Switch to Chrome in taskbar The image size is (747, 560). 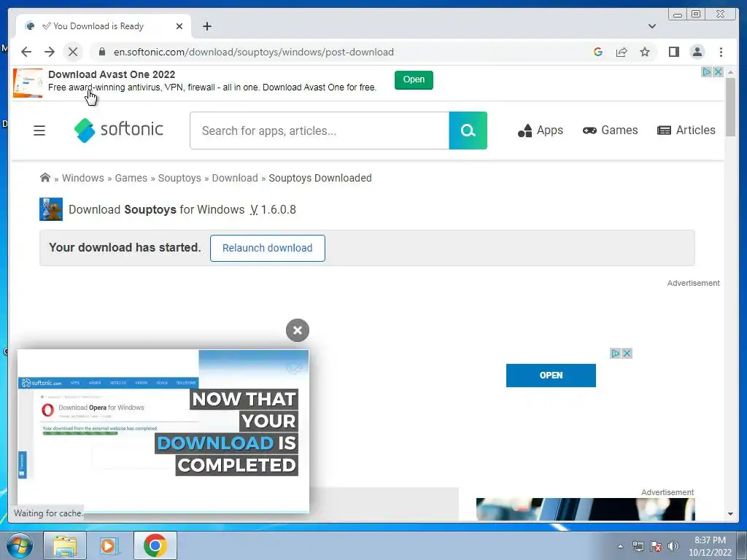click(155, 545)
